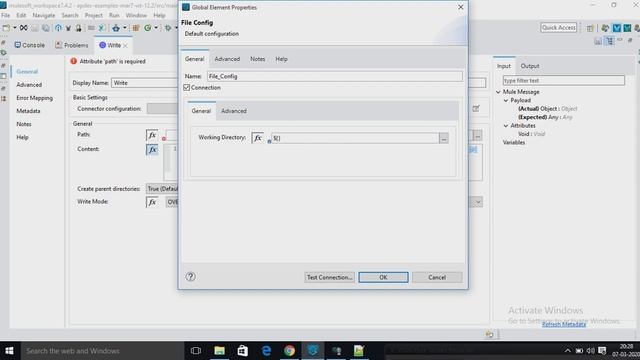
Task: Open the Project menu
Action: [93, 15]
